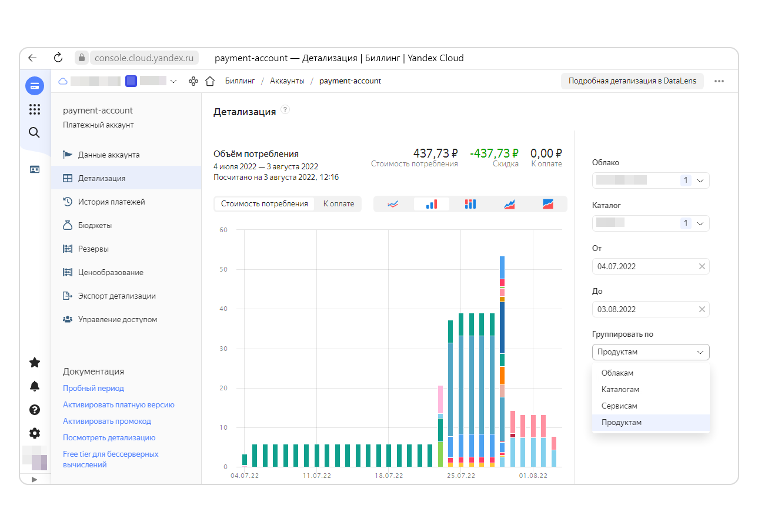Switch to area chart view

tap(509, 204)
